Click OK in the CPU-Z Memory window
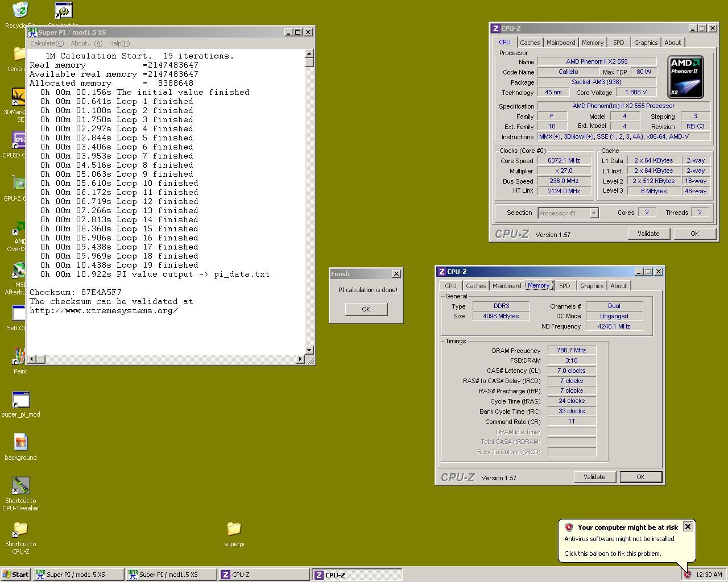The width and height of the screenshot is (728, 582). (640, 477)
